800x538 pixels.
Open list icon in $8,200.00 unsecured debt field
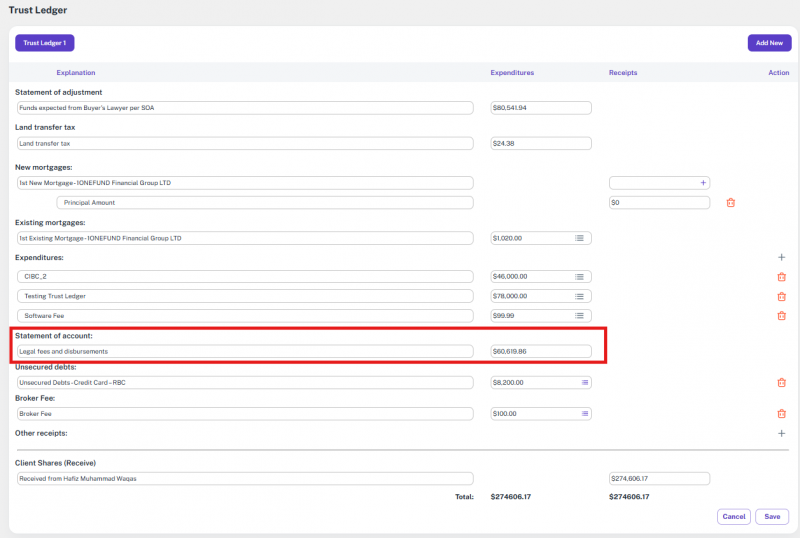tap(584, 383)
